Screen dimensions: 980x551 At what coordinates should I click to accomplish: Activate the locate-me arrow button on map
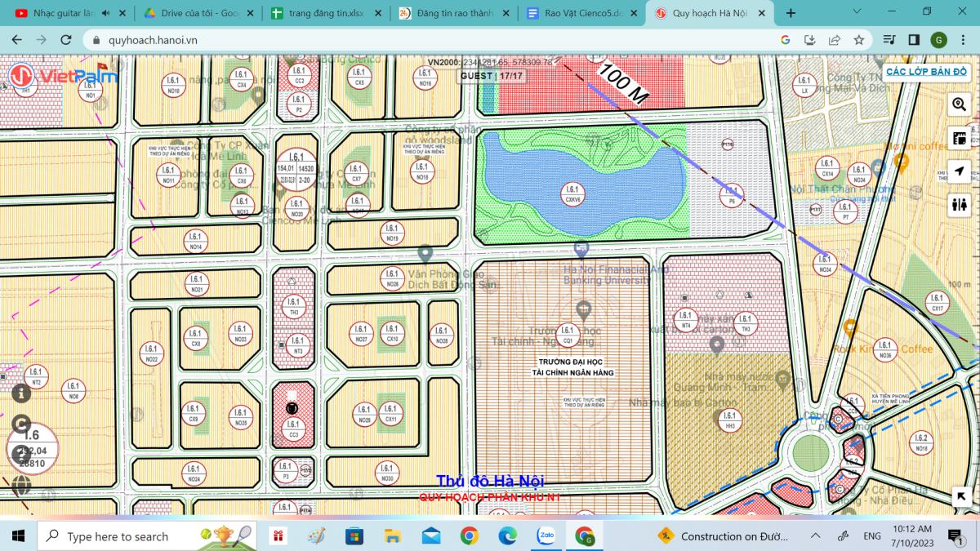(x=959, y=171)
